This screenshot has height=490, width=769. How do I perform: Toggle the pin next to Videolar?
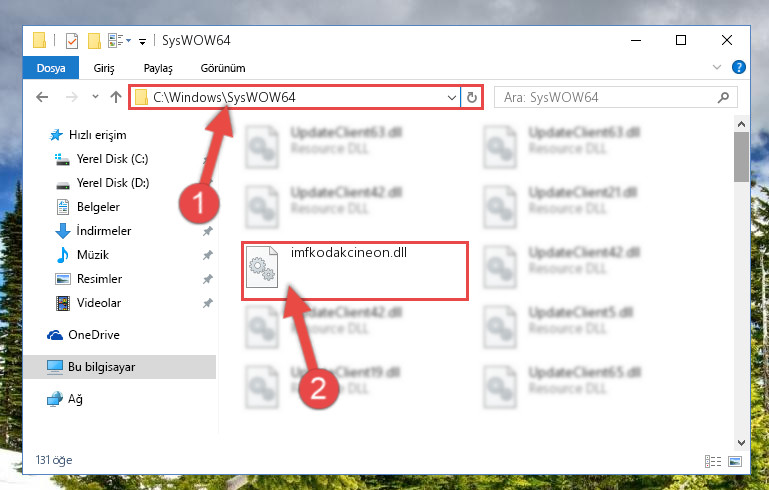click(208, 303)
